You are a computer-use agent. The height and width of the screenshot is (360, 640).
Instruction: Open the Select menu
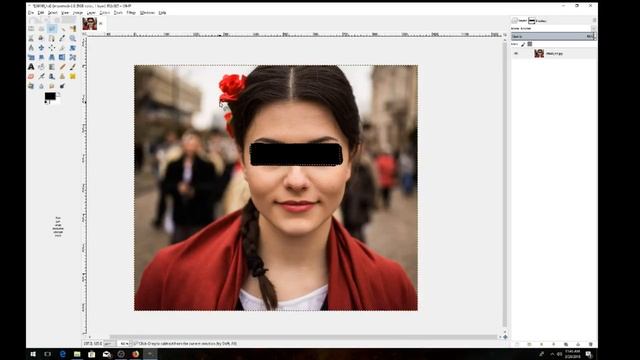pyautogui.click(x=53, y=13)
